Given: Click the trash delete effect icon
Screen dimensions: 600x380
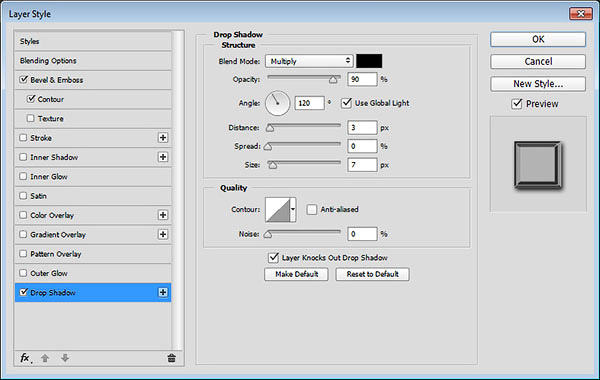Looking at the screenshot, I should (171, 358).
